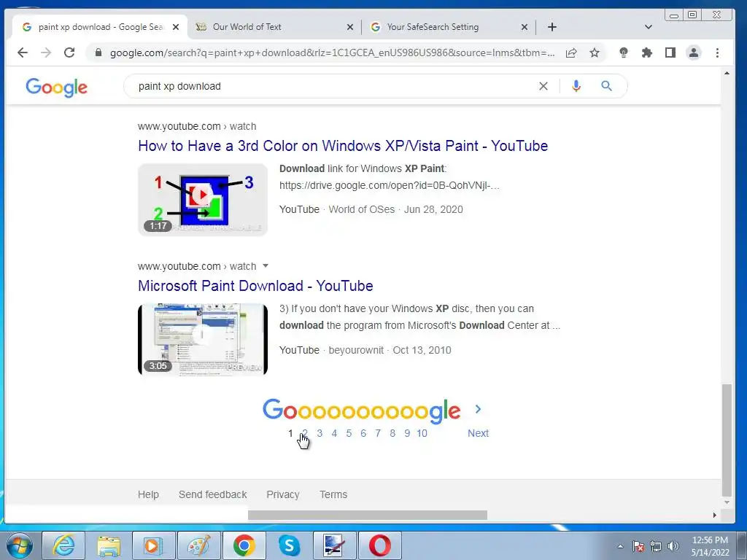Start voice search with microphone
Screen dimensions: 747x560
[x=576, y=86]
